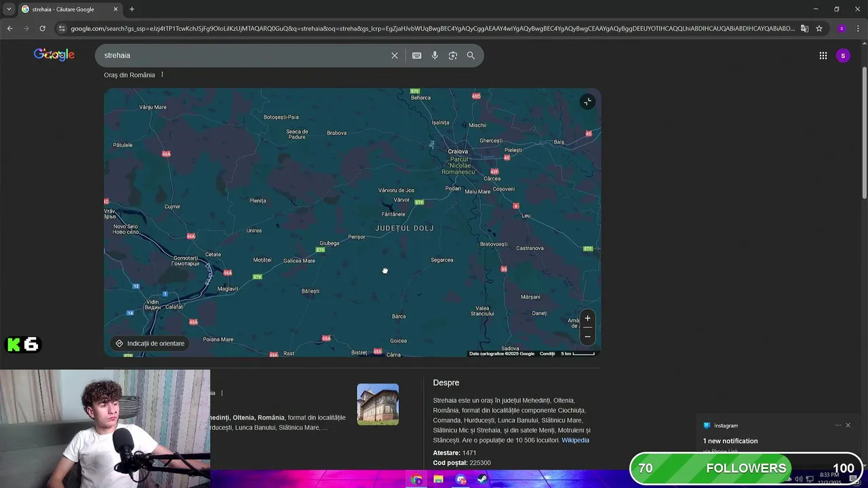Open the map Condiții terms link
This screenshot has height=488, width=868.
(x=547, y=354)
